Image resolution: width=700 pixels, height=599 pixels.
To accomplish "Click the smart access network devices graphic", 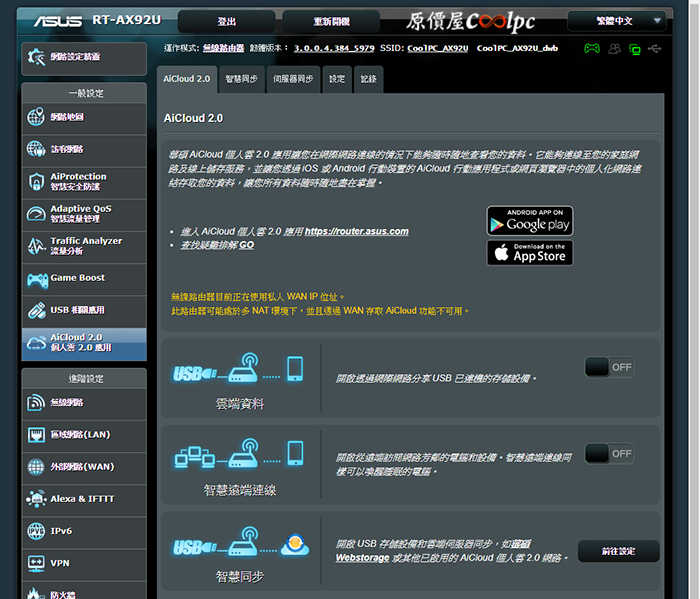I will pos(239,453).
